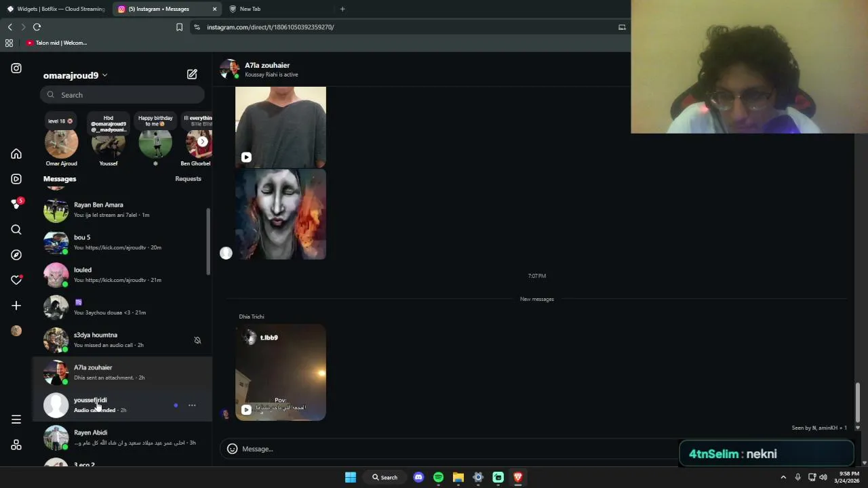Open Rayen Abidi conversation
This screenshot has width=868, height=488.
pos(122,437)
